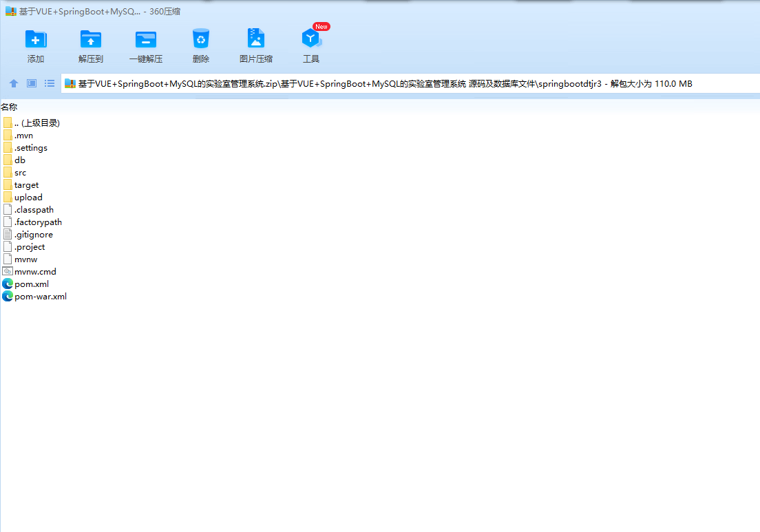The height and width of the screenshot is (532, 760).
Task: Click the file icon beside .factorypath
Action: pyautogui.click(x=8, y=222)
